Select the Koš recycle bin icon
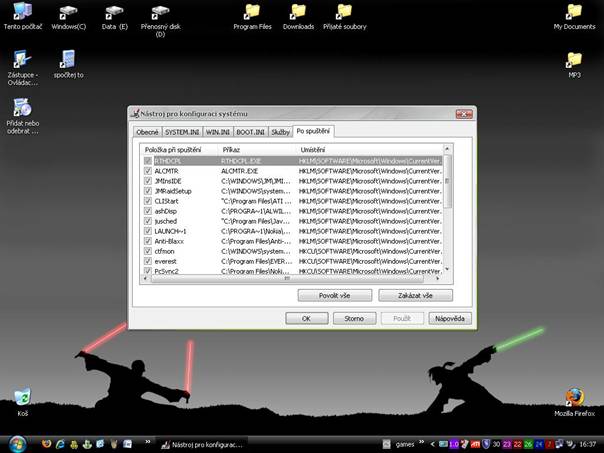 coord(22,401)
